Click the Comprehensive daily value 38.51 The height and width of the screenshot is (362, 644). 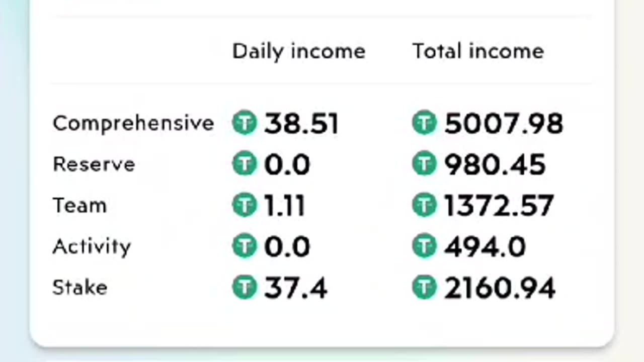[301, 124]
